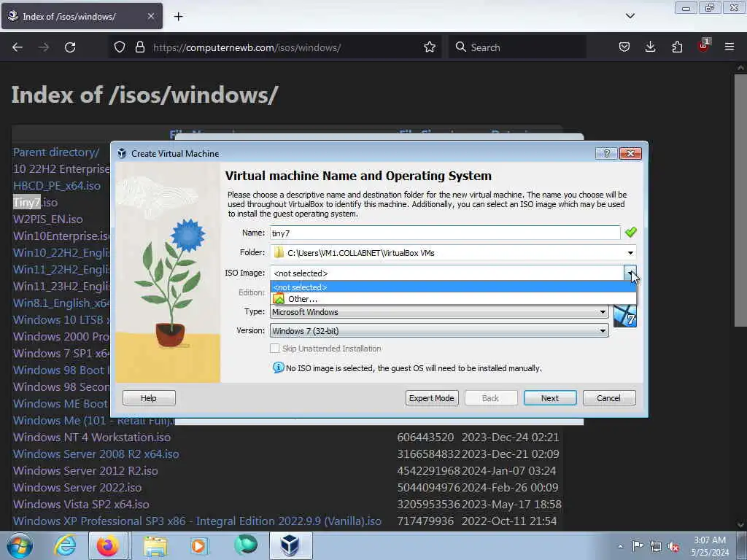Close the Create Virtual Machine dialog
The height and width of the screenshot is (560, 747).
(630, 153)
